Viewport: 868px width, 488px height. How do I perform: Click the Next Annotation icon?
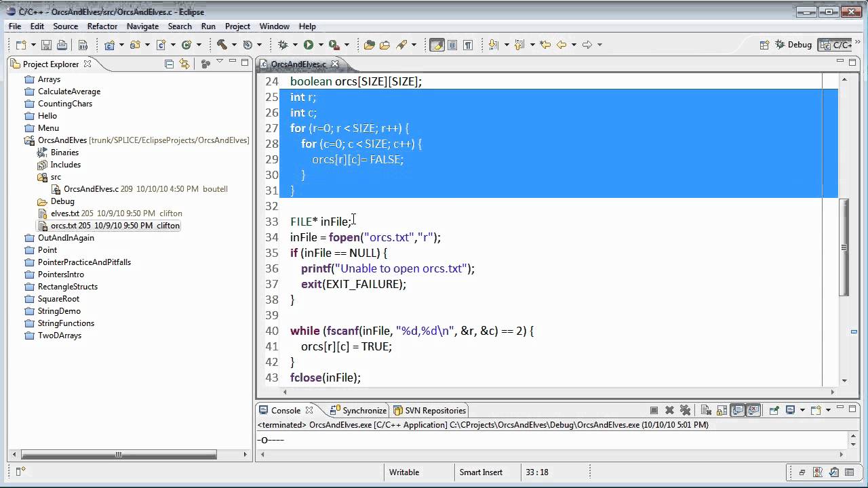pos(493,45)
